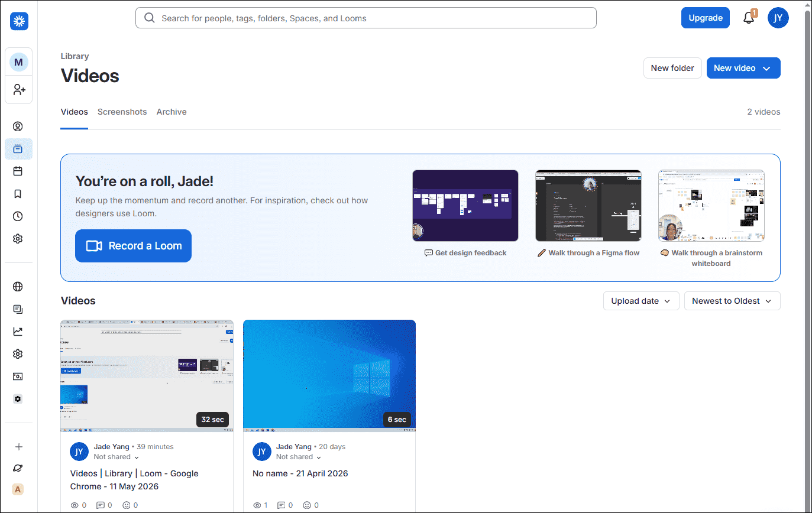
Task: Switch to the Videos tab
Action: pos(74,112)
